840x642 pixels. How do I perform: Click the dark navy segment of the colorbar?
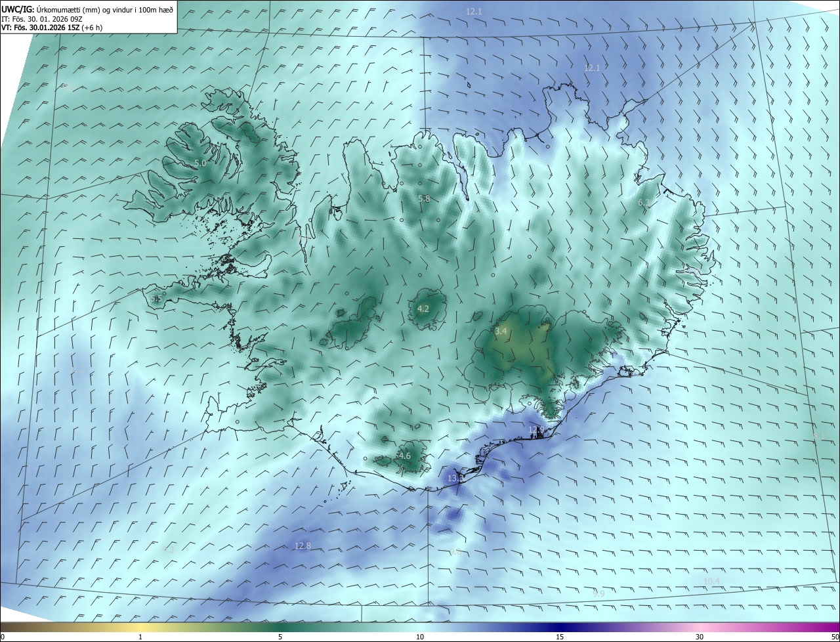[560, 627]
